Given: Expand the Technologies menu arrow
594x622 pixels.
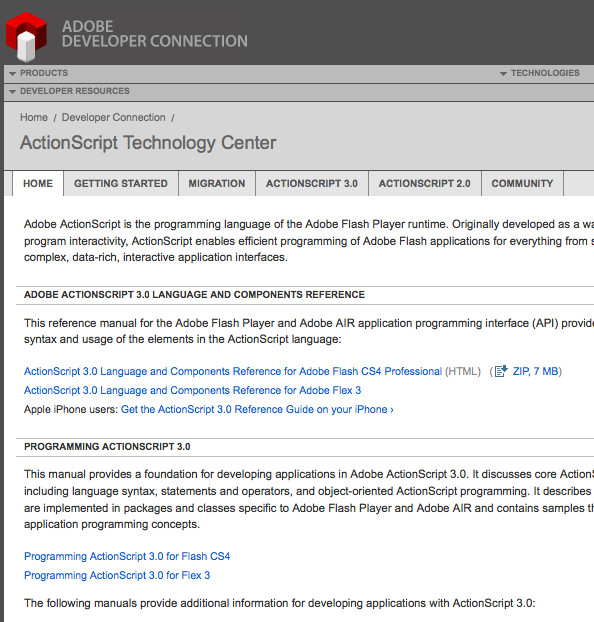Looking at the screenshot, I should (503, 74).
